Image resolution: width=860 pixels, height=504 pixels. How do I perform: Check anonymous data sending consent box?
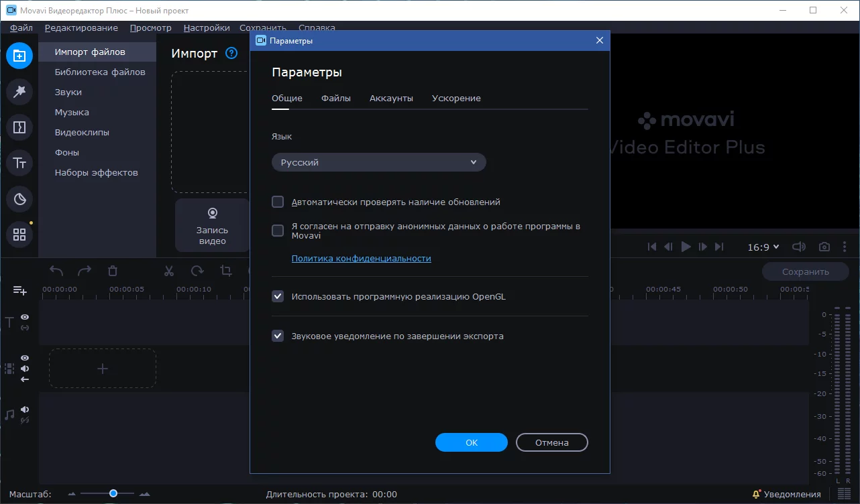278,231
